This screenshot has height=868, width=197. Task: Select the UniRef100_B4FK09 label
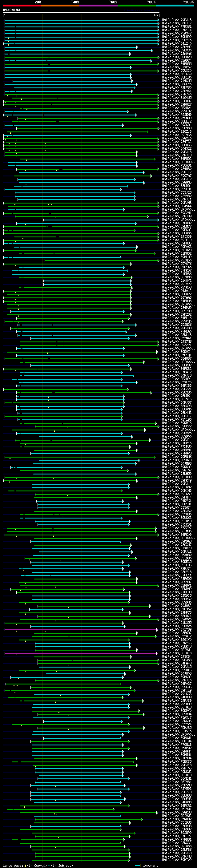[x=177, y=535]
